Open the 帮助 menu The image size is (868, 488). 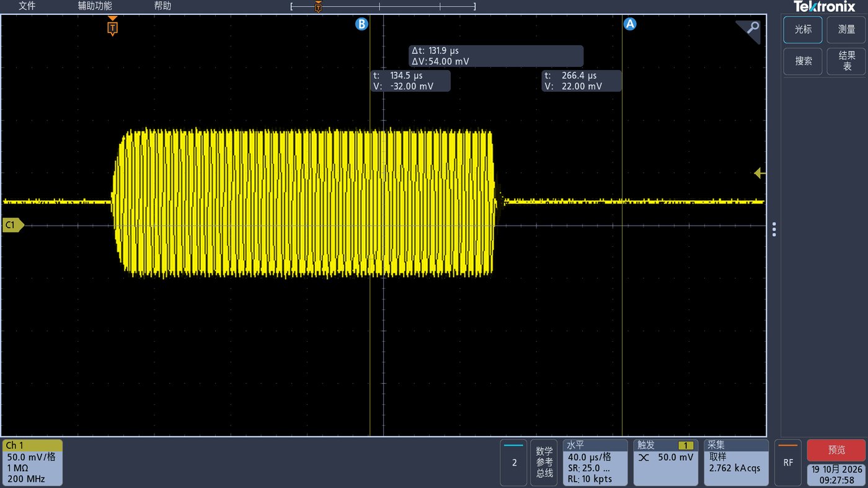pos(162,6)
